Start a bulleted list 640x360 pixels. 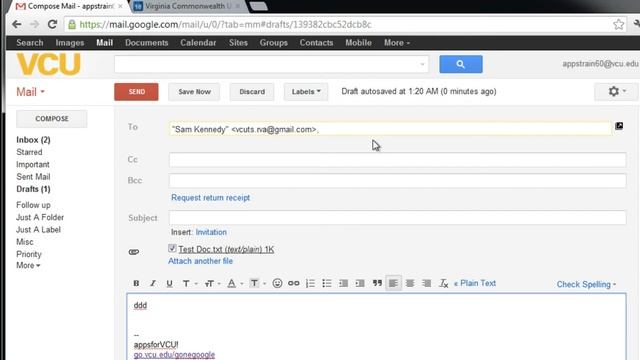pyautogui.click(x=327, y=283)
